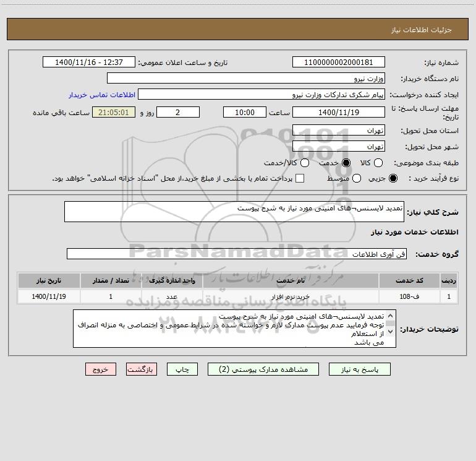Click the deadline date field 1400/11/19
This screenshot has width=476, height=461.
click(339, 112)
